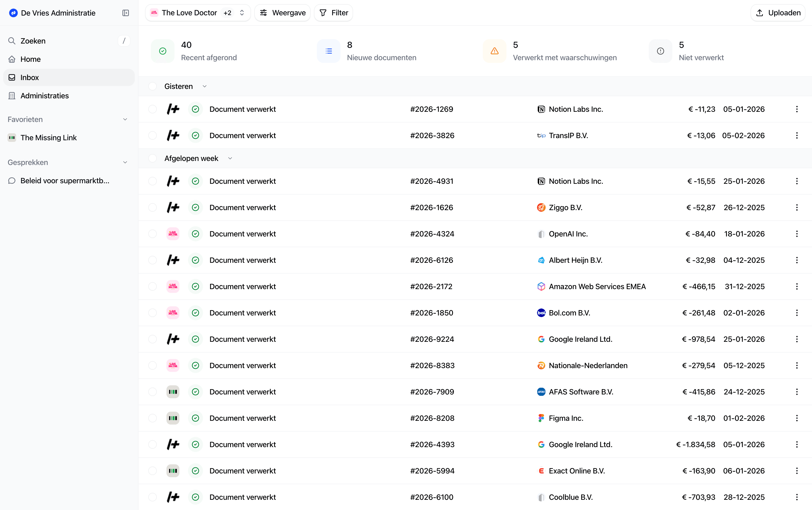Click the Uploaden button
Screen dimensions: 812x510
tap(778, 12)
